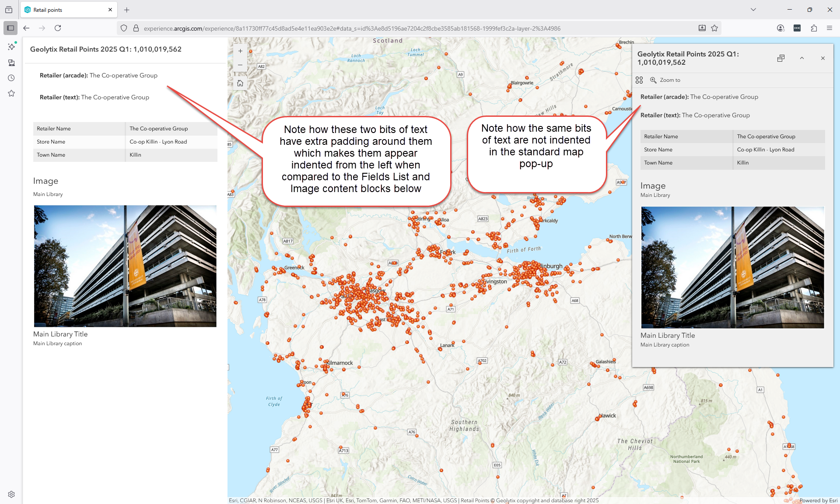840x504 pixels.
Task: Zoom in on the map
Action: [240, 51]
